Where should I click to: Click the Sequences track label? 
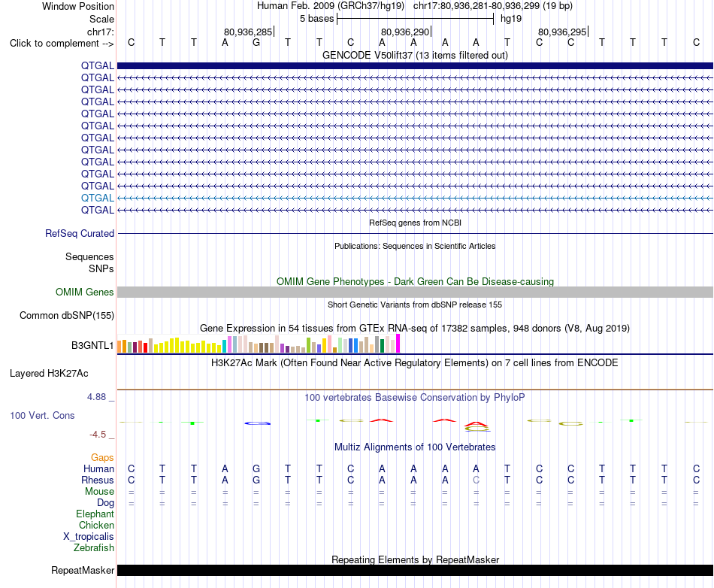pos(89,256)
